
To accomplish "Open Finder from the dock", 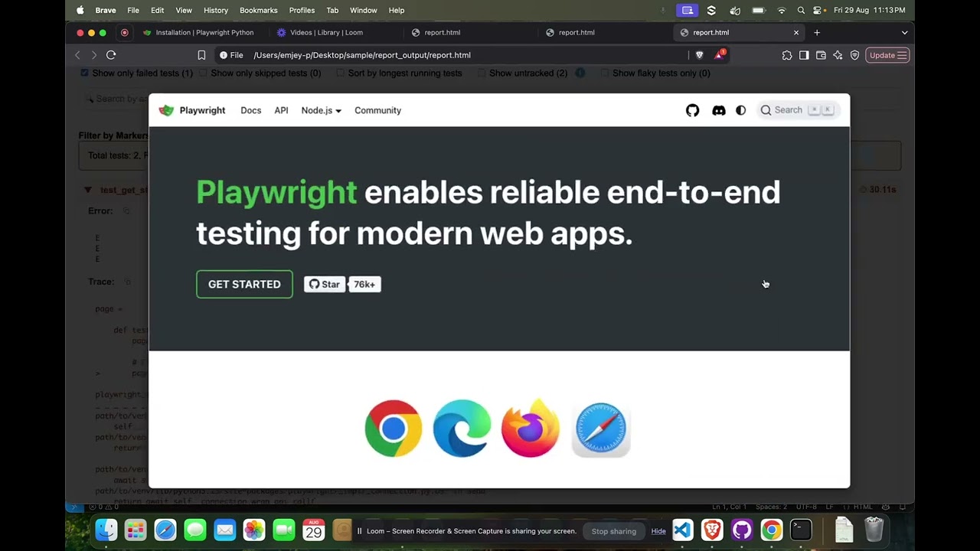I will tap(106, 530).
